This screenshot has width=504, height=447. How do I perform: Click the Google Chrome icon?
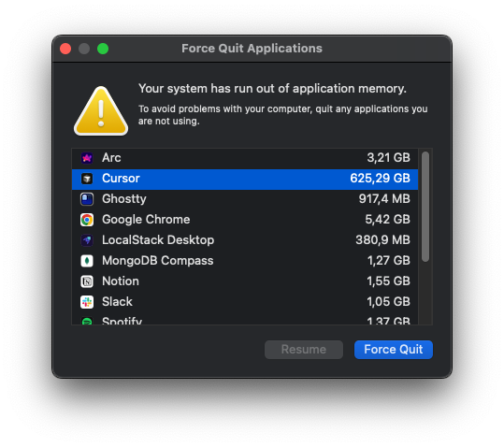click(87, 220)
